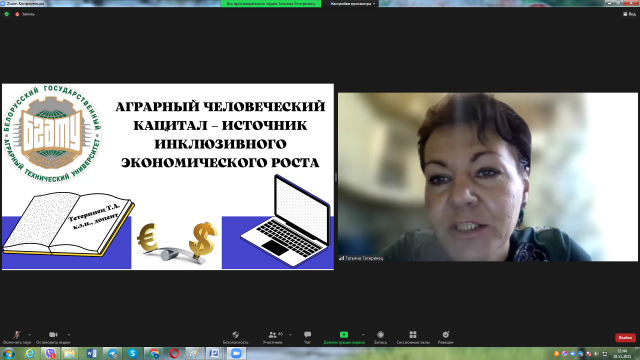Viewport: 640px width, 360px height.
Task: Unmute microphone in Zoom toolbar
Action: click(x=17, y=337)
